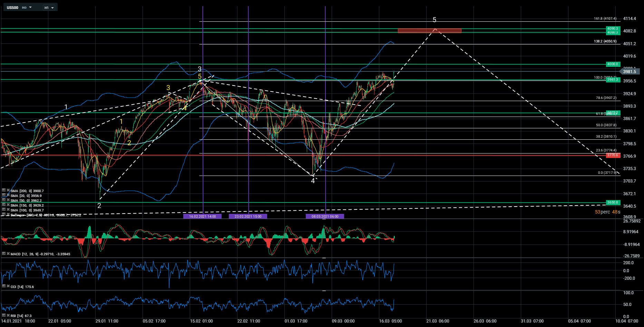
Task: Click the green 4000.0 price level tag
Action: click(613, 64)
